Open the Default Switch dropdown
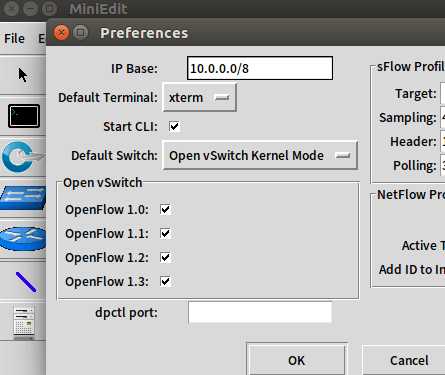The height and width of the screenshot is (375, 445). coord(260,155)
